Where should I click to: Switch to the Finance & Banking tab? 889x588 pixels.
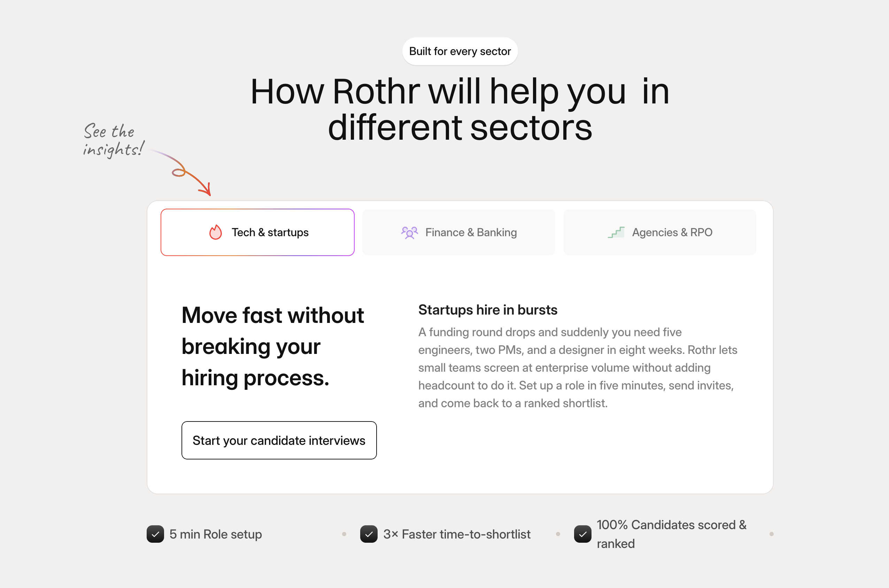(x=458, y=232)
